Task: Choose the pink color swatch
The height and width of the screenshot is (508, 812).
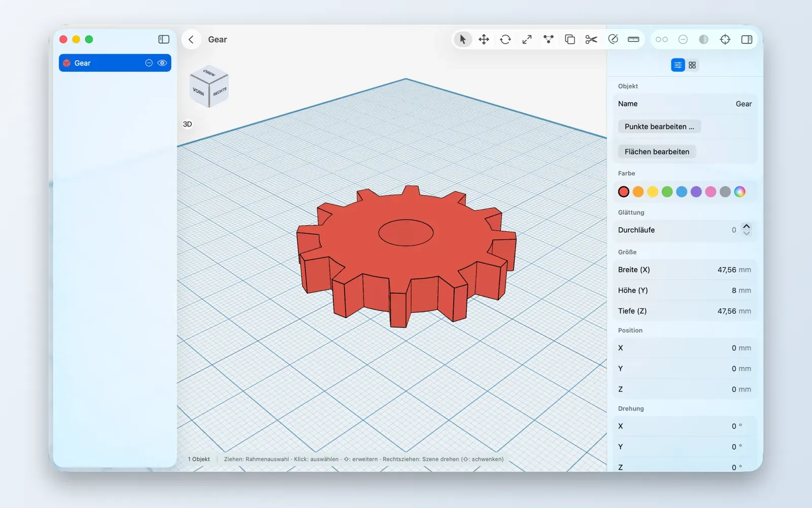Action: click(710, 192)
